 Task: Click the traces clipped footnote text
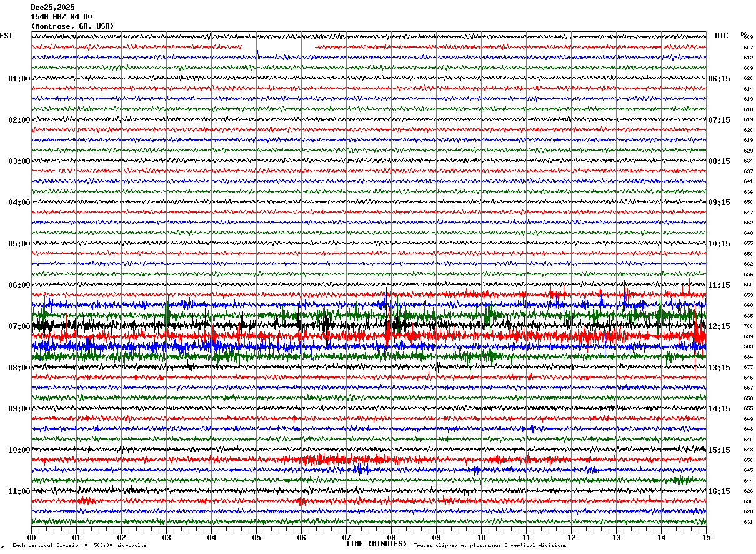click(490, 545)
